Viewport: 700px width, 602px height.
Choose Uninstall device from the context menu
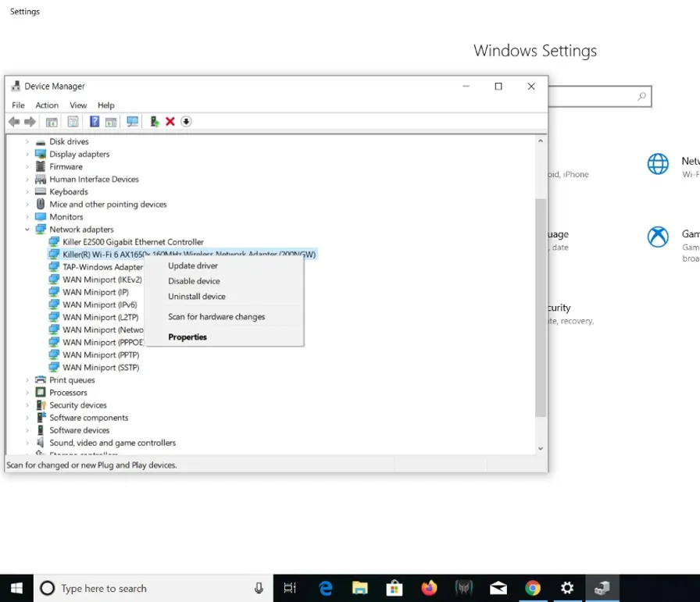224,296
